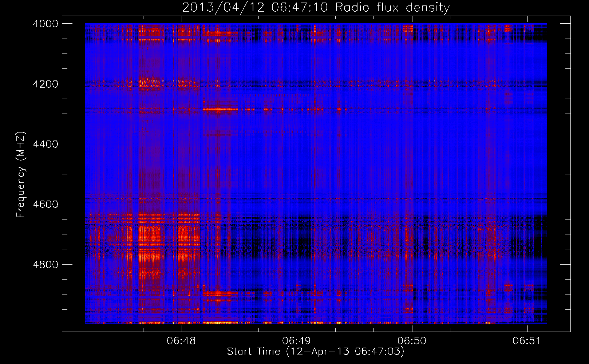Click the 06:49 time axis label

(x=297, y=341)
